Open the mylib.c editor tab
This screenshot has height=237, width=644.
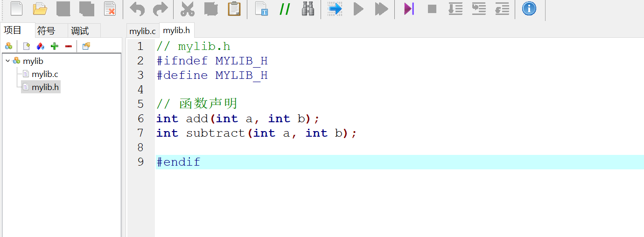pyautogui.click(x=142, y=31)
